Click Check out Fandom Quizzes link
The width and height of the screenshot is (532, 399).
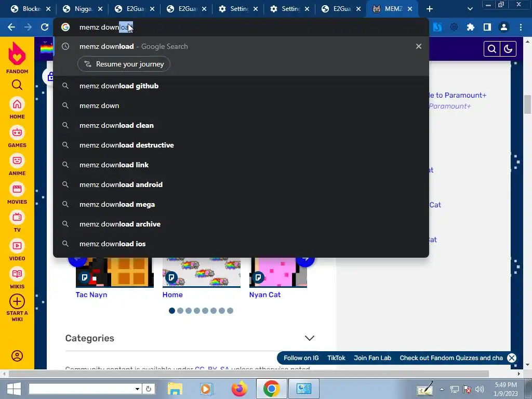(x=451, y=358)
